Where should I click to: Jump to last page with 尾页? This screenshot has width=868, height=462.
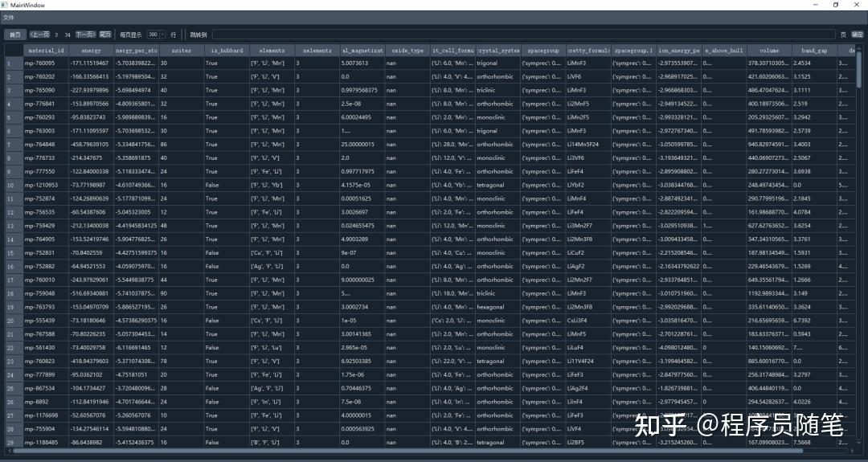tap(104, 35)
